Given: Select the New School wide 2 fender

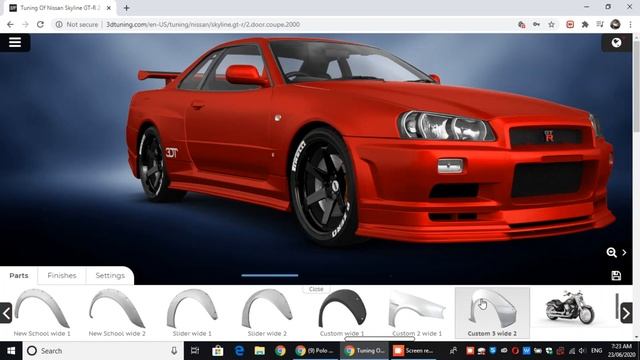Looking at the screenshot, I should pos(117,313).
